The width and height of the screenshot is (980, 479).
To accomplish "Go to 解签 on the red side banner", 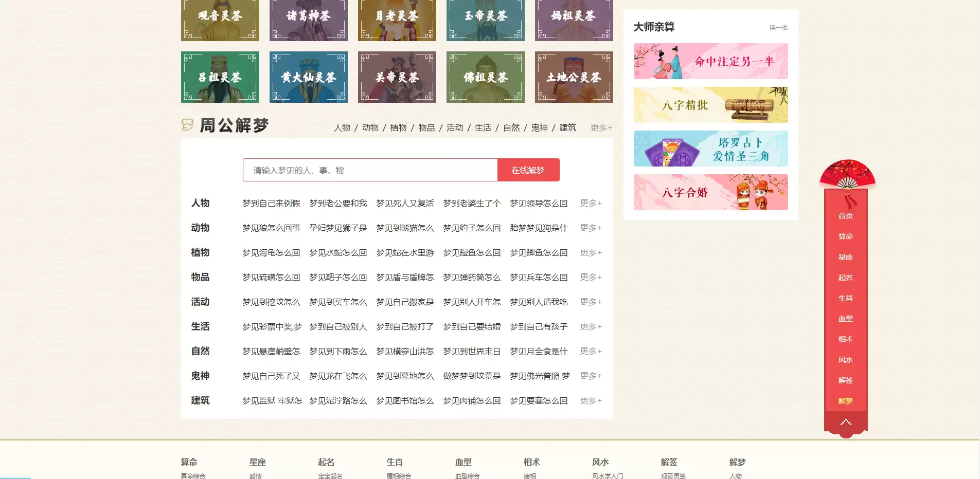I will (x=846, y=380).
